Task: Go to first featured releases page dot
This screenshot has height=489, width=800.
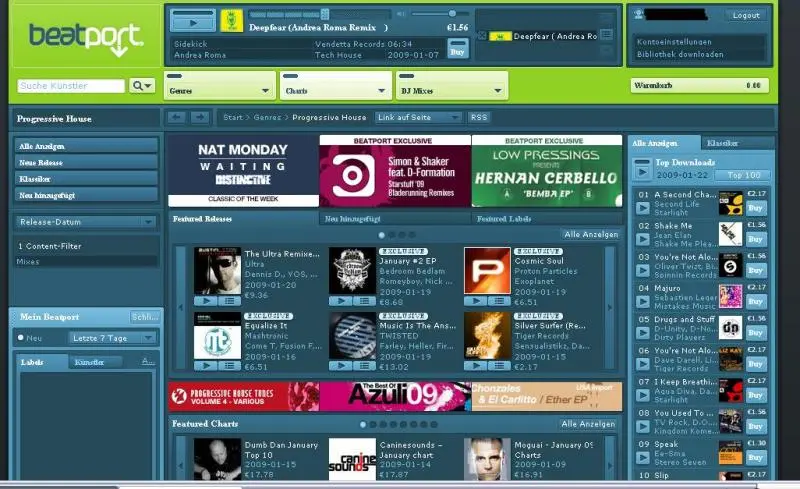Action: click(x=380, y=235)
